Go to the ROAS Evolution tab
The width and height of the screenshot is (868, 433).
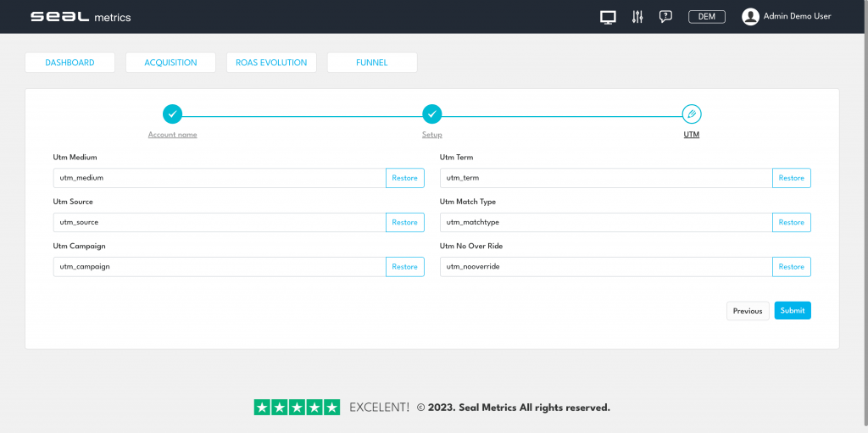tap(271, 63)
